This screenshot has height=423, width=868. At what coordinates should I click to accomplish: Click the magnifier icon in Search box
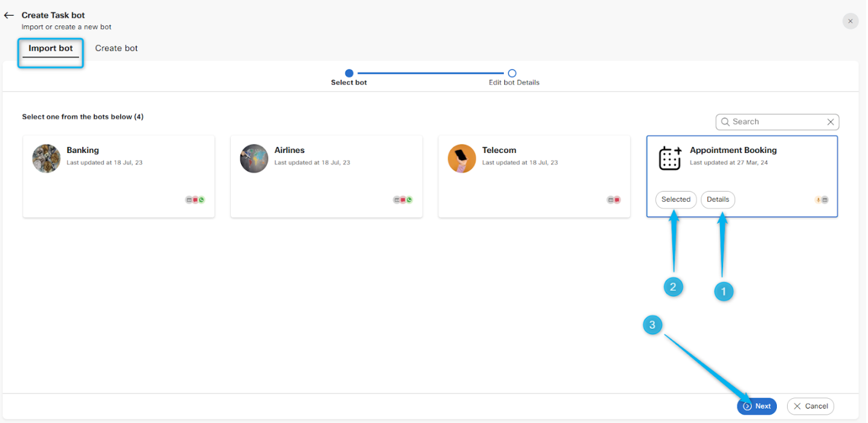(x=725, y=122)
